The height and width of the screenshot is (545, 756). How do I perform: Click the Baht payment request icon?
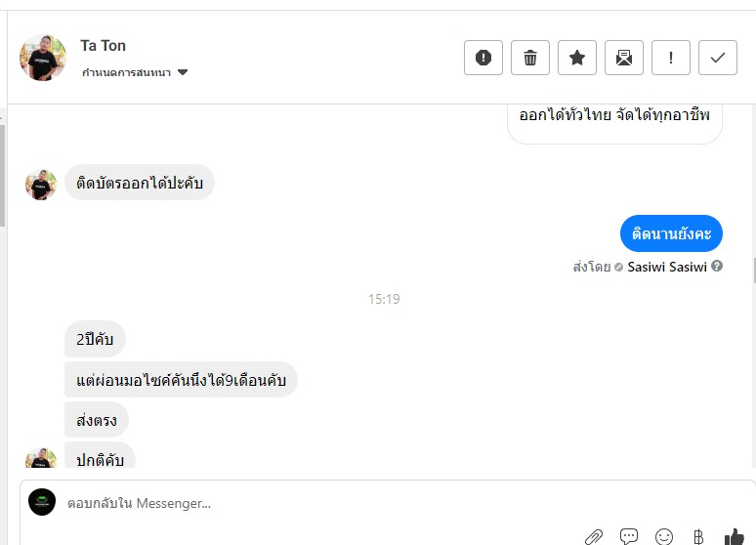click(x=698, y=536)
